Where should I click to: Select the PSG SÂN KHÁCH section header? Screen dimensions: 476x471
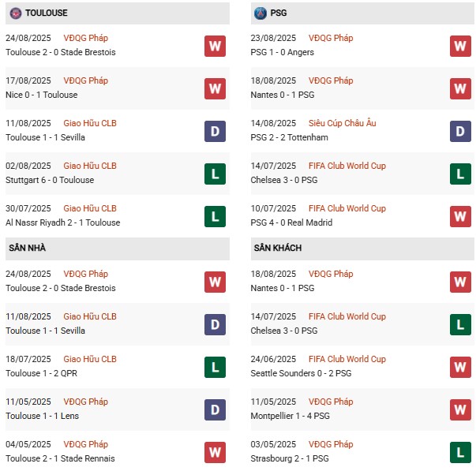pos(278,249)
